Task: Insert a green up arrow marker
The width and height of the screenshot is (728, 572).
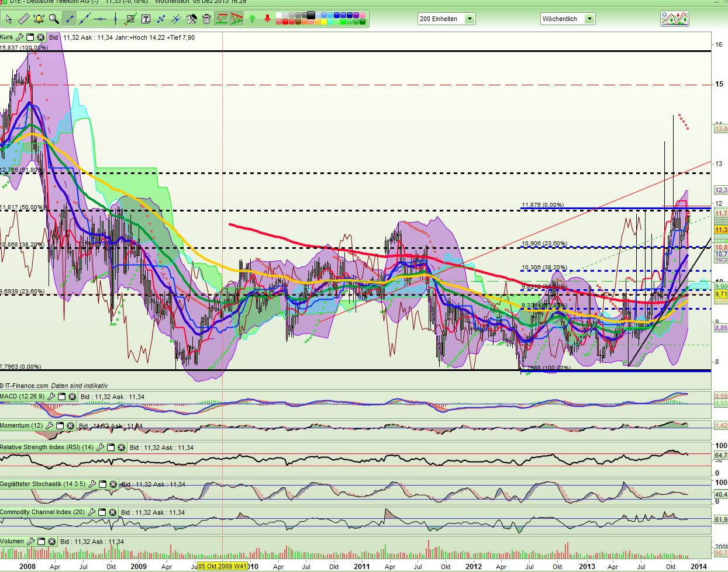Action: point(252,19)
